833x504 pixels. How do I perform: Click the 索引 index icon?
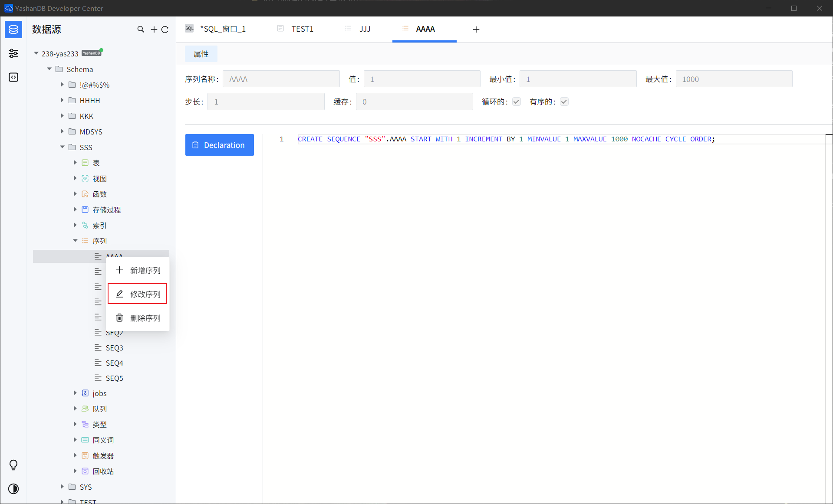click(x=85, y=225)
